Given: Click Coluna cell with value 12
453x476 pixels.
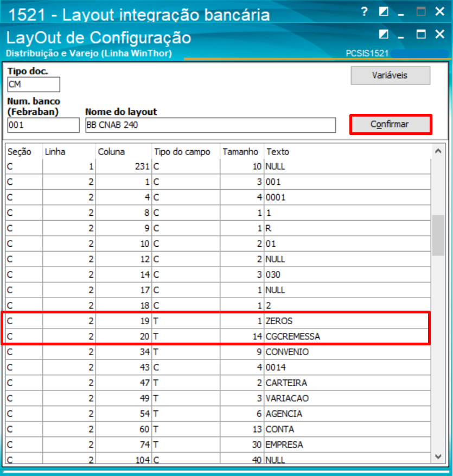Looking at the screenshot, I should point(123,259).
